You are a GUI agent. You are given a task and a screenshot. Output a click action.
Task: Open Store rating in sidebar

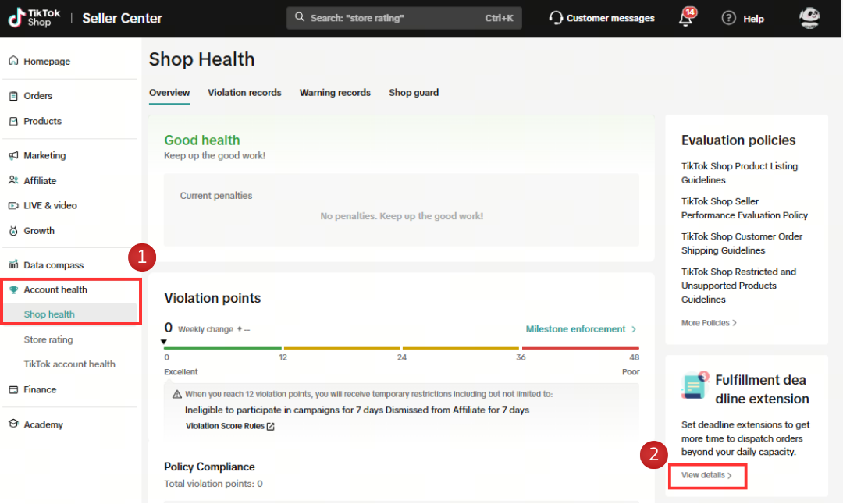point(48,339)
